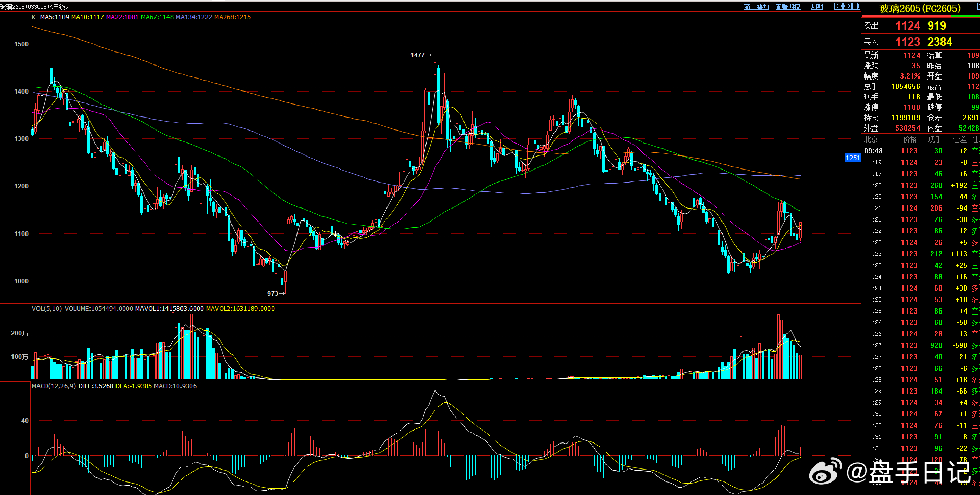Image resolution: width=980 pixels, height=495 pixels.
Task: Click the 北京 time column header
Action: 871,139
